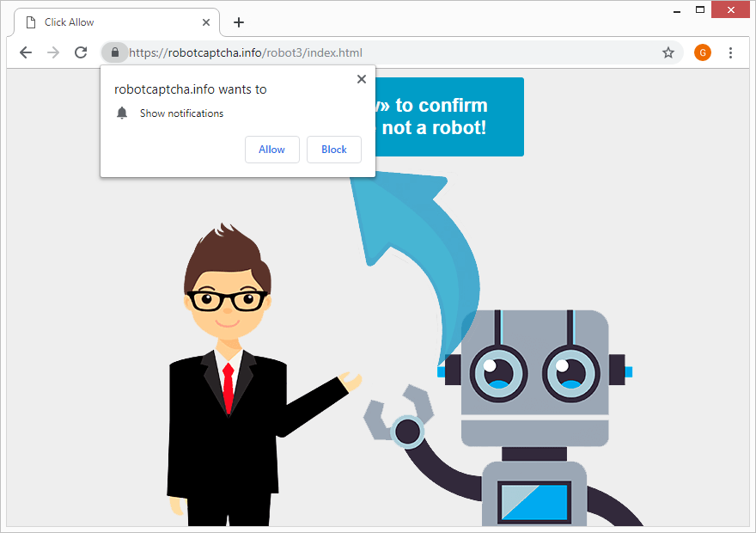
Task: Click the gray robot illustration
Action: coord(521,415)
